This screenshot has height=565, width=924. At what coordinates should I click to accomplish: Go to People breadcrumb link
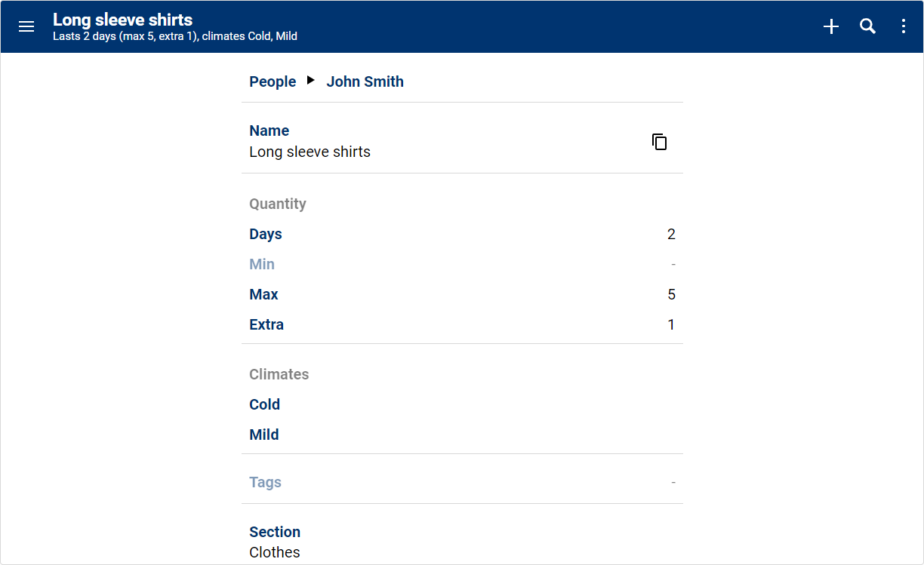(x=273, y=81)
